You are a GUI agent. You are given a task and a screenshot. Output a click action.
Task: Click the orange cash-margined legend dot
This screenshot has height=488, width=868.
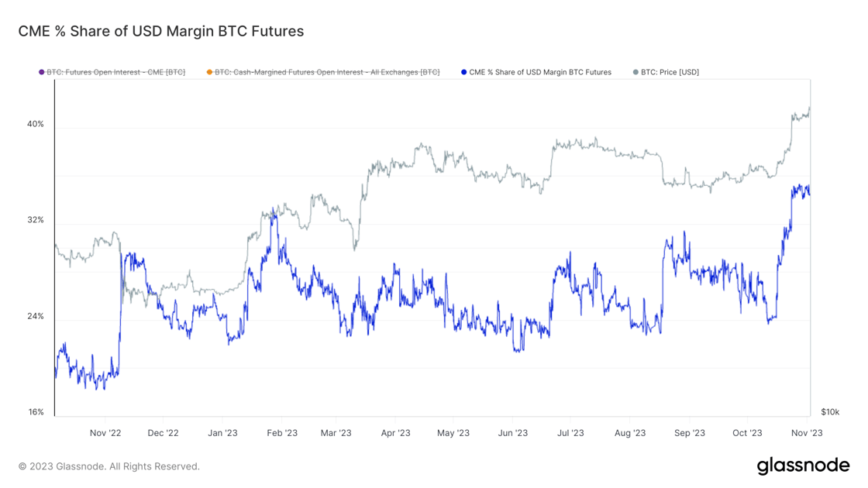[x=209, y=72]
